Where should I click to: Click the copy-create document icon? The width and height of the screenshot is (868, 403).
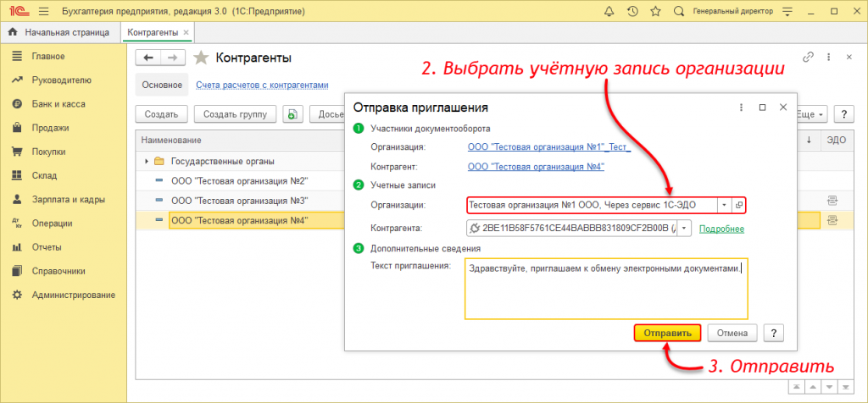[292, 114]
